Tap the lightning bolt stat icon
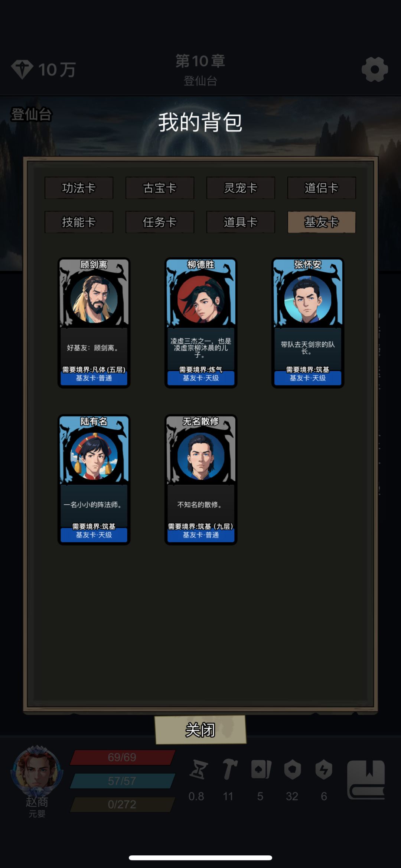 324,769
